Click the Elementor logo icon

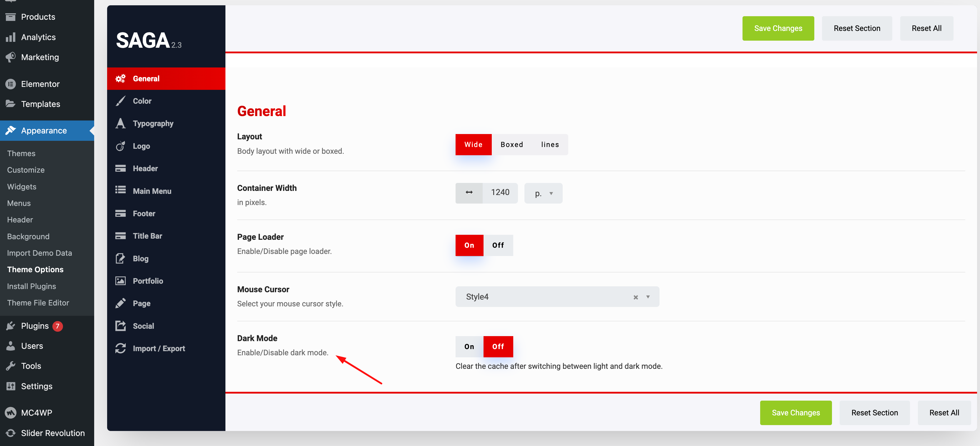11,84
